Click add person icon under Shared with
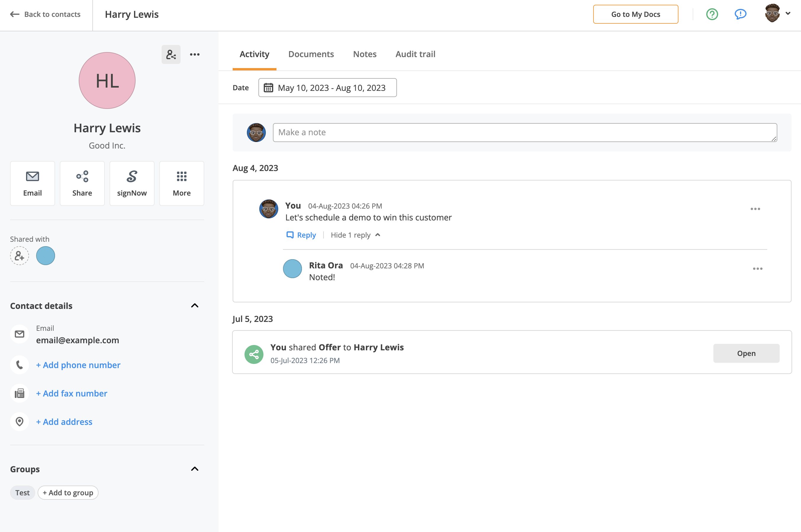801x532 pixels. click(19, 255)
